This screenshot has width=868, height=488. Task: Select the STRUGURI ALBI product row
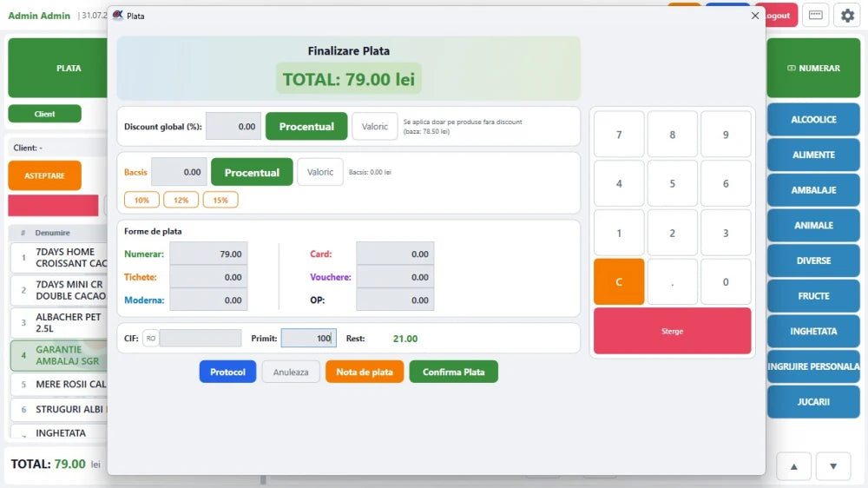click(x=59, y=409)
